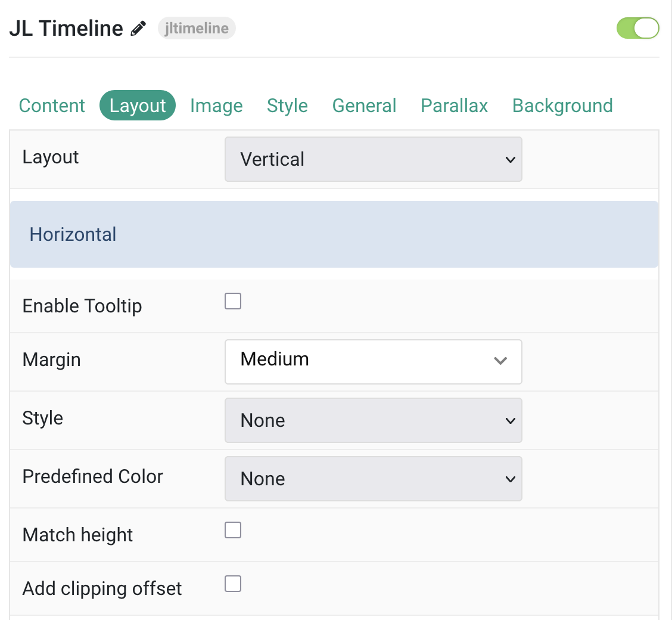Open the Layout dropdown showing Vertical

click(x=374, y=159)
